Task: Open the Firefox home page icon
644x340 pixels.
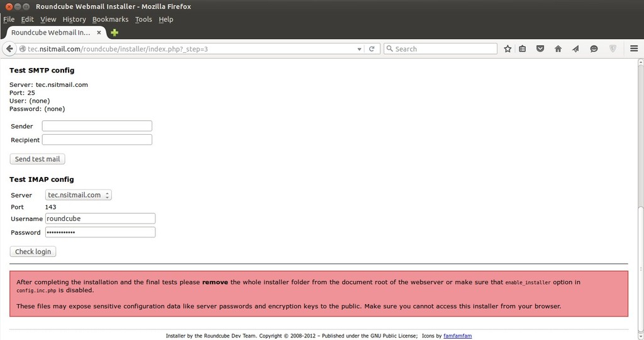Action: (x=558, y=49)
